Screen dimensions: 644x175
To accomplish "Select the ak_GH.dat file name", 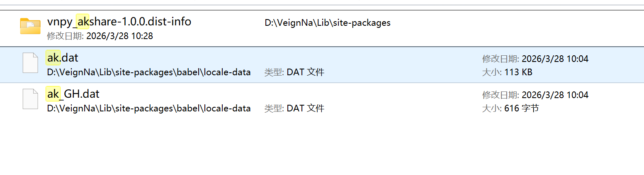I will (73, 94).
